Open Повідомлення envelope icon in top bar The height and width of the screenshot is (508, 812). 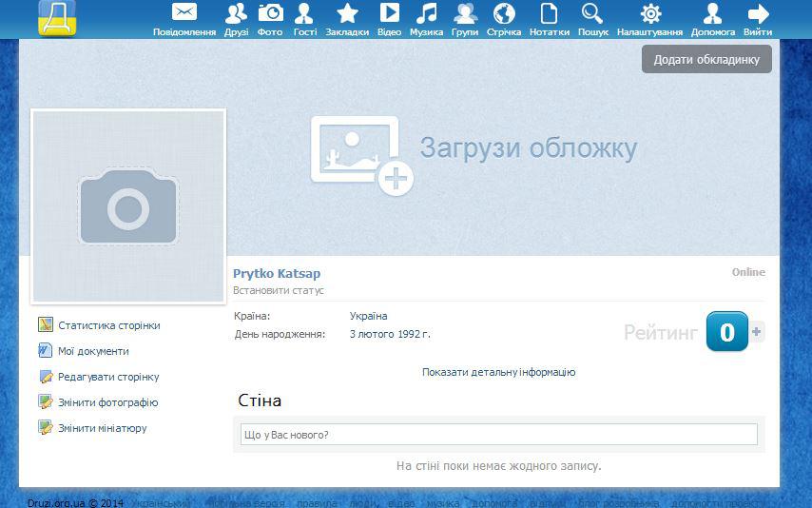coord(184,12)
